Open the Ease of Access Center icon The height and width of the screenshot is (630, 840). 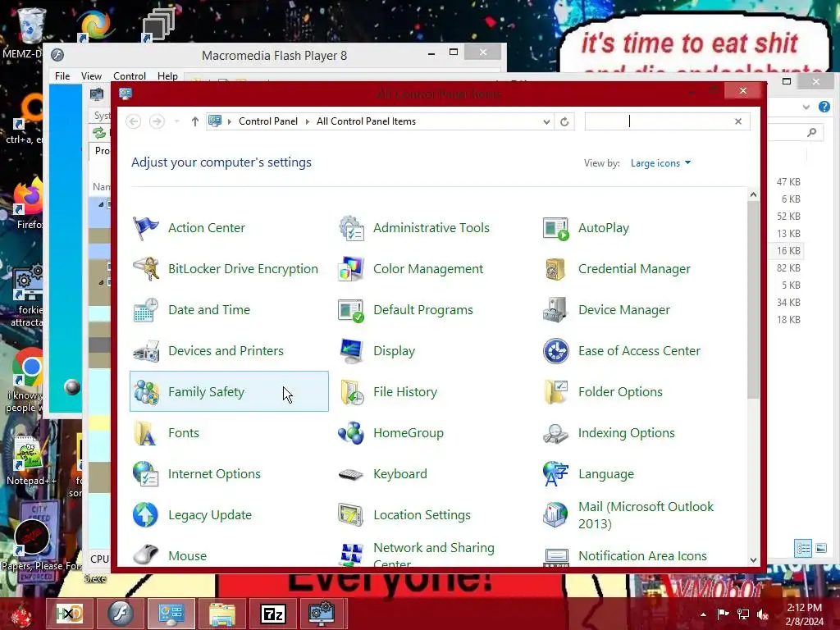point(555,351)
